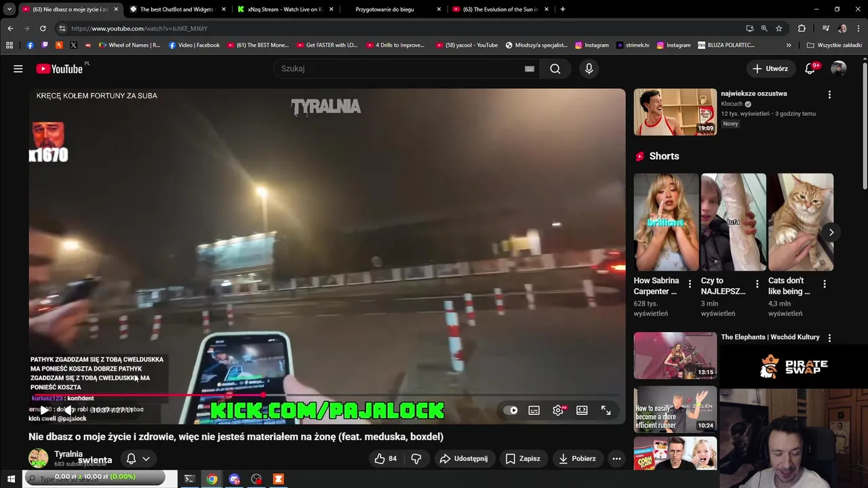The width and height of the screenshot is (868, 488).
Task: Expand hidden bookmarks overflow chevron
Action: coord(789,45)
